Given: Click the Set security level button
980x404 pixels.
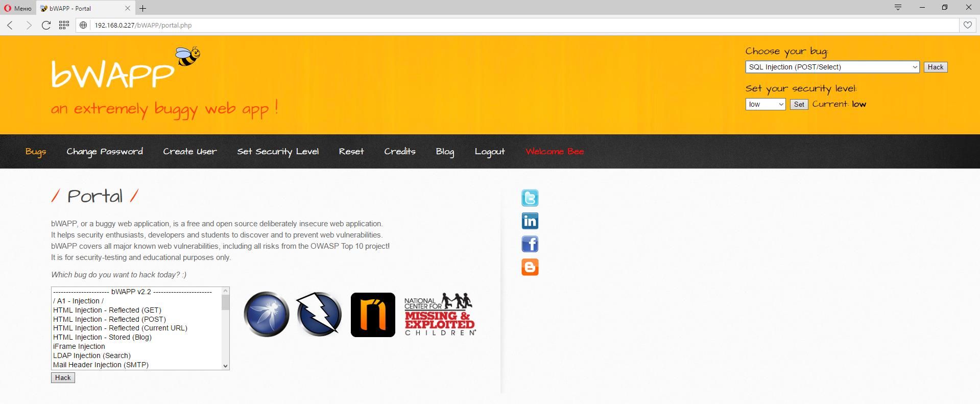Looking at the screenshot, I should (799, 104).
